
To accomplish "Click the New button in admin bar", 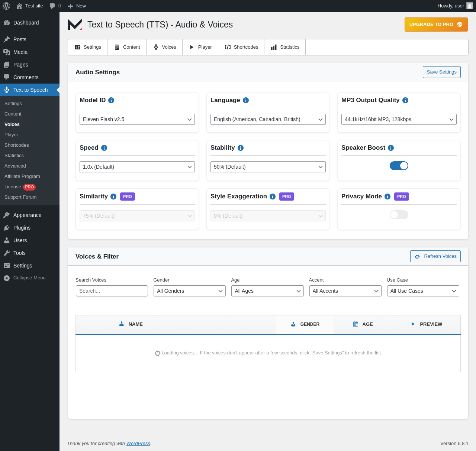I will coord(77,6).
